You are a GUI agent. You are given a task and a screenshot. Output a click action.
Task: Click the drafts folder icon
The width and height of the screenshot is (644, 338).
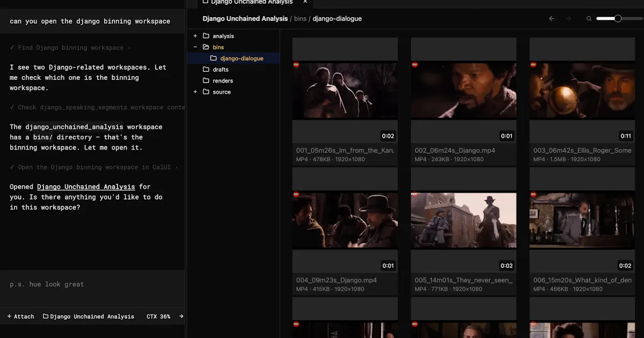(206, 70)
